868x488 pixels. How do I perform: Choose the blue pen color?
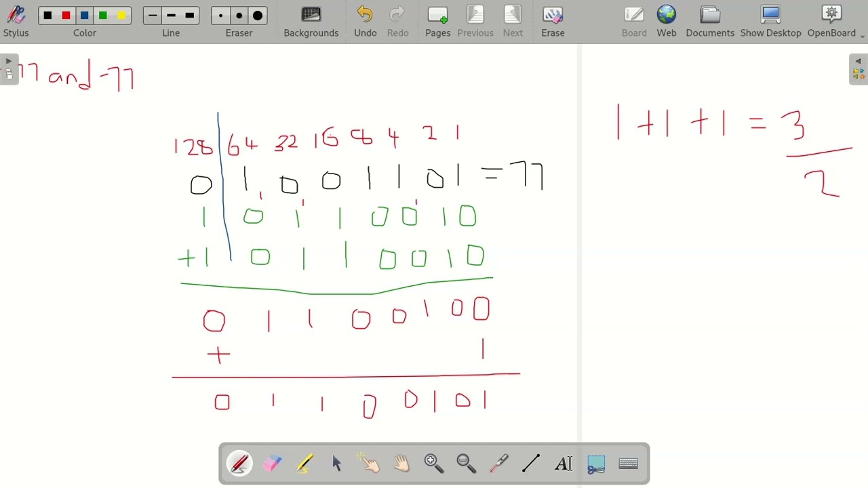click(x=85, y=16)
